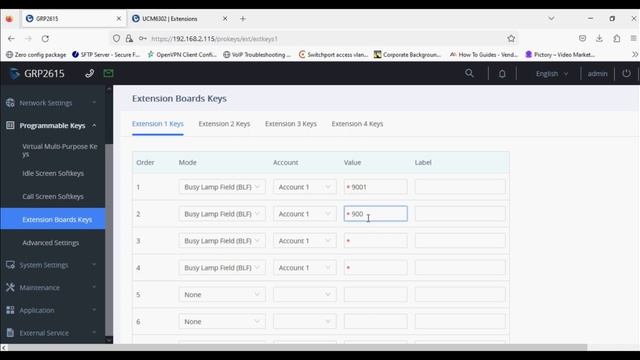Open the VoIP Troubleshooting bookmark
The height and width of the screenshot is (360, 640).
(x=257, y=54)
